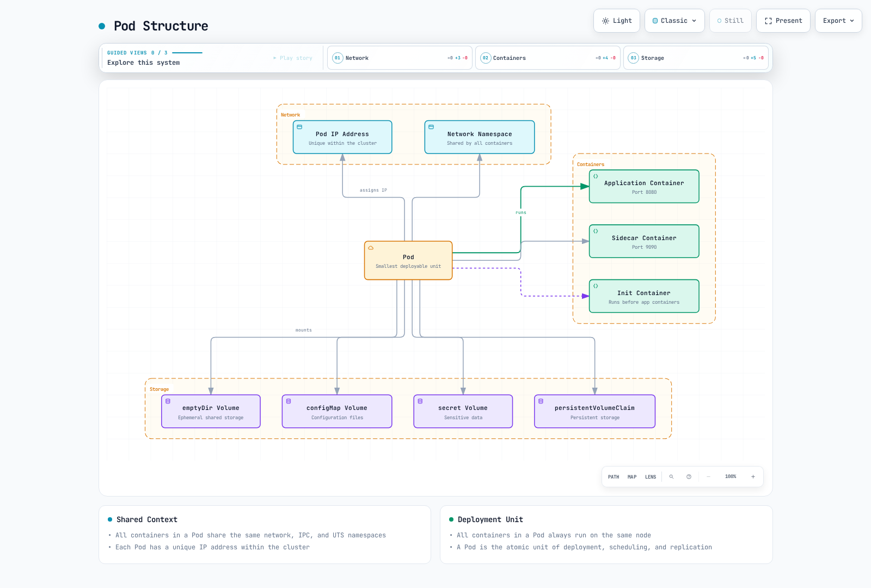Click the 02 badge on Containers view
871x588 pixels.
pos(486,58)
